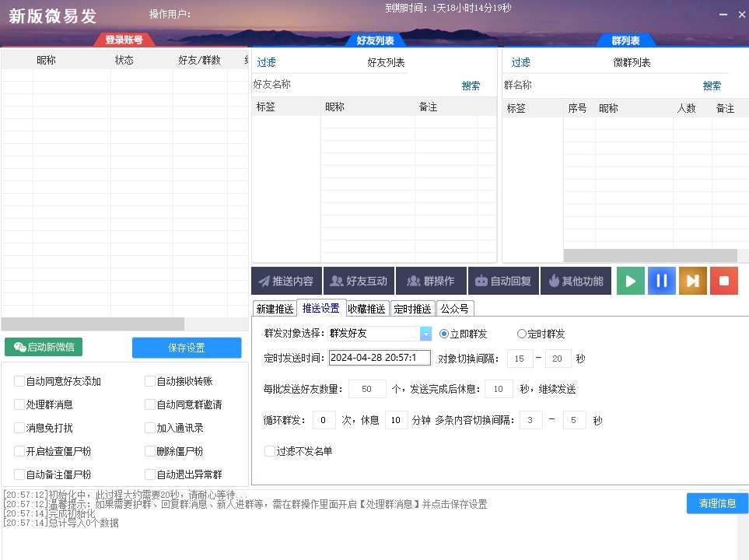This screenshot has width=749, height=560.
Task: Open the 自动回复 auto-reply panel
Action: pos(503,281)
